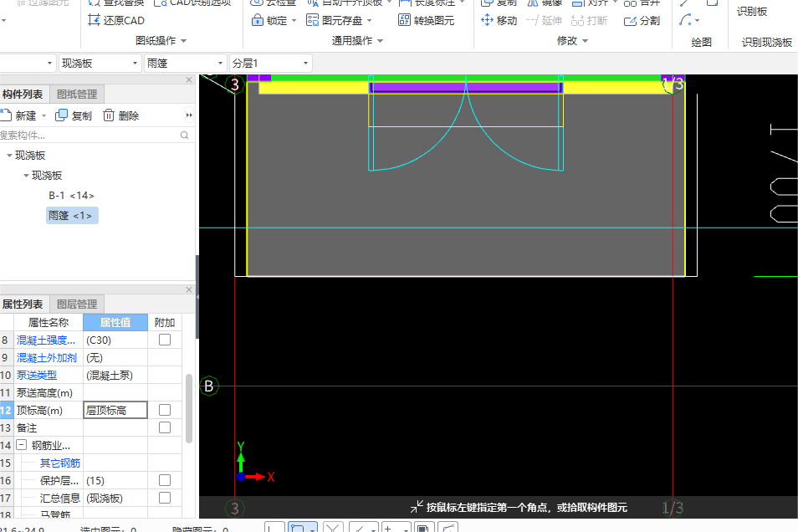
Task: Select the 雨篷 <1> component
Action: 72,215
